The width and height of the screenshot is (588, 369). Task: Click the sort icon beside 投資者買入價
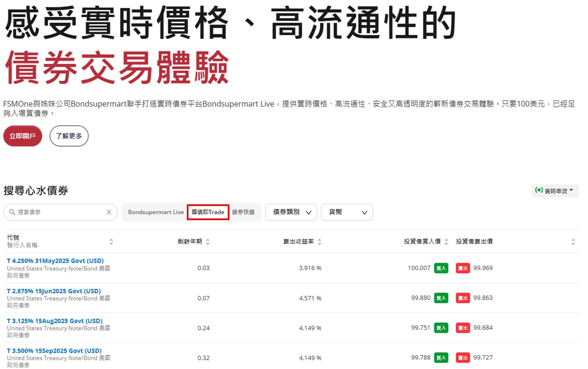point(446,242)
